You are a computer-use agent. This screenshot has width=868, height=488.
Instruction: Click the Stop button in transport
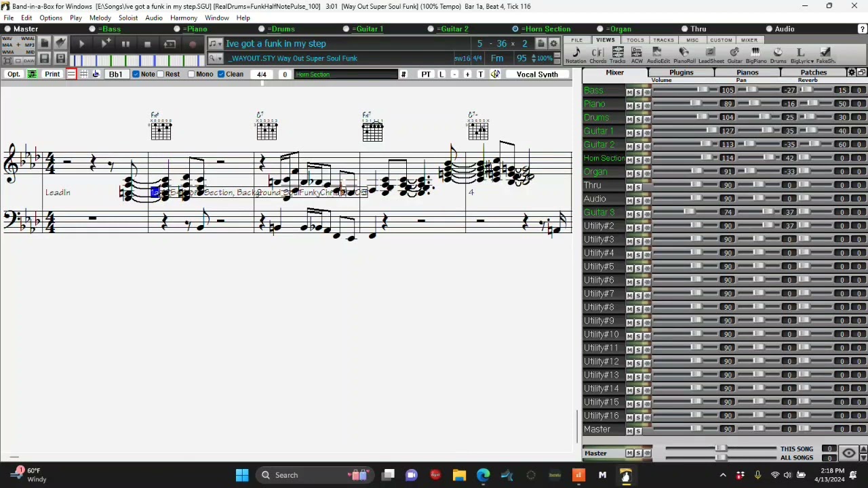click(x=147, y=44)
